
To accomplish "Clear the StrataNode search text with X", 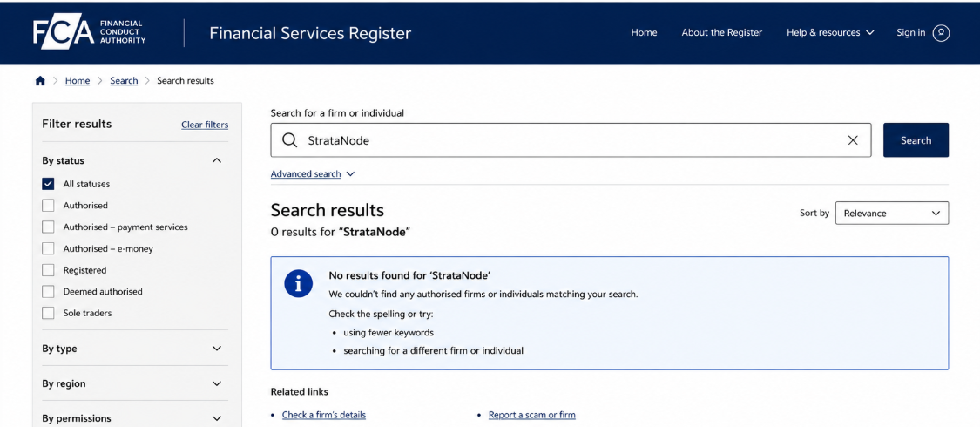I will point(853,140).
